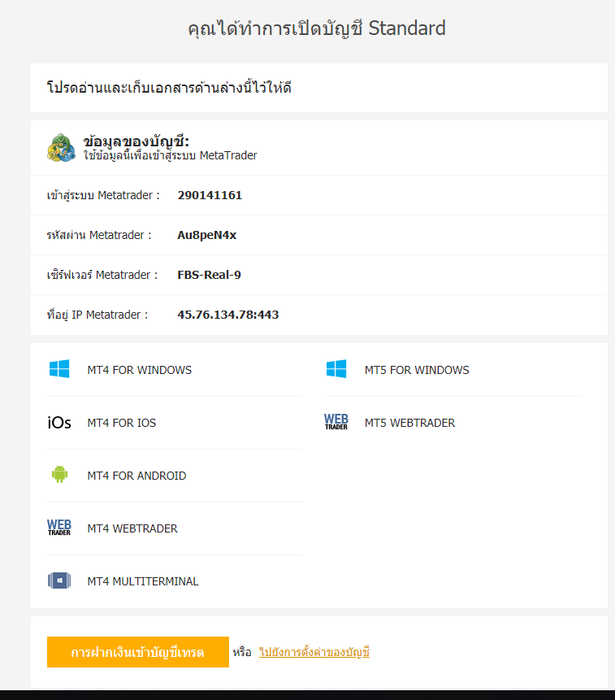Screen dimensions: 615x700
Task: Select the Metatrader password Au8peN4x
Action: coord(207,235)
